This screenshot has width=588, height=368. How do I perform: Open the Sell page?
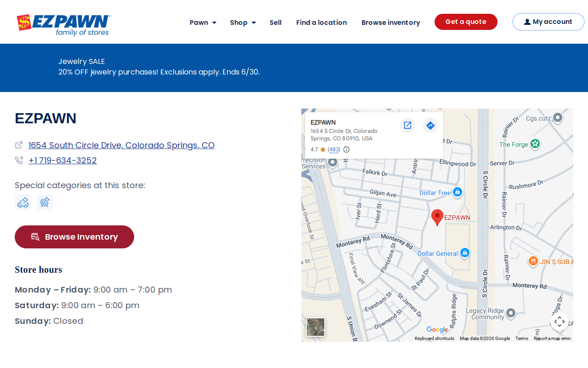[276, 23]
